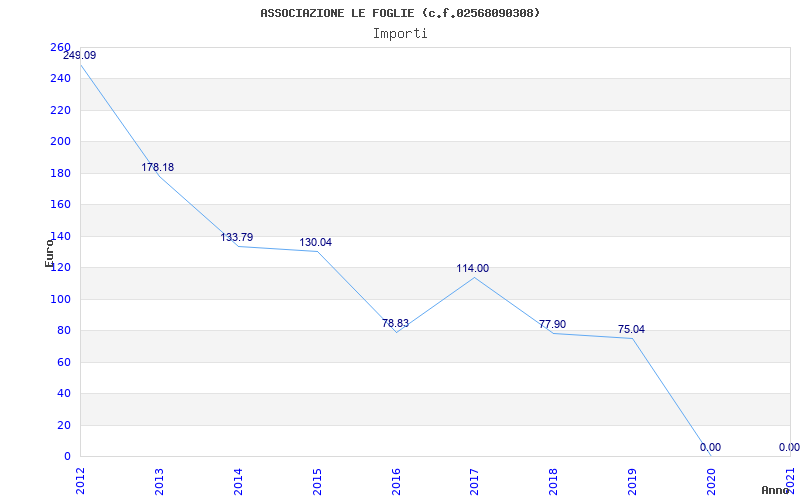
Task: Click the Anno x-axis title
Action: pyautogui.click(x=776, y=490)
